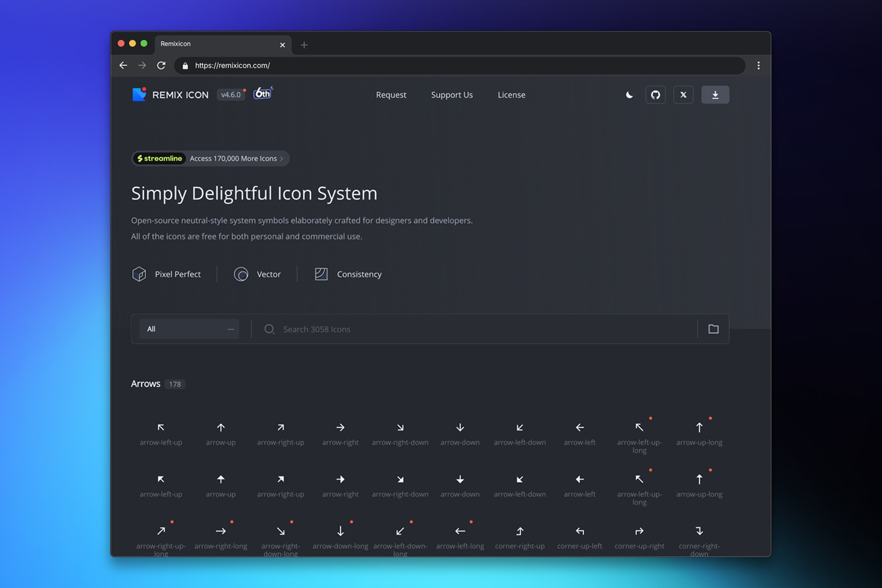Click the download icon in the header
The width and height of the screenshot is (882, 588).
coord(715,95)
